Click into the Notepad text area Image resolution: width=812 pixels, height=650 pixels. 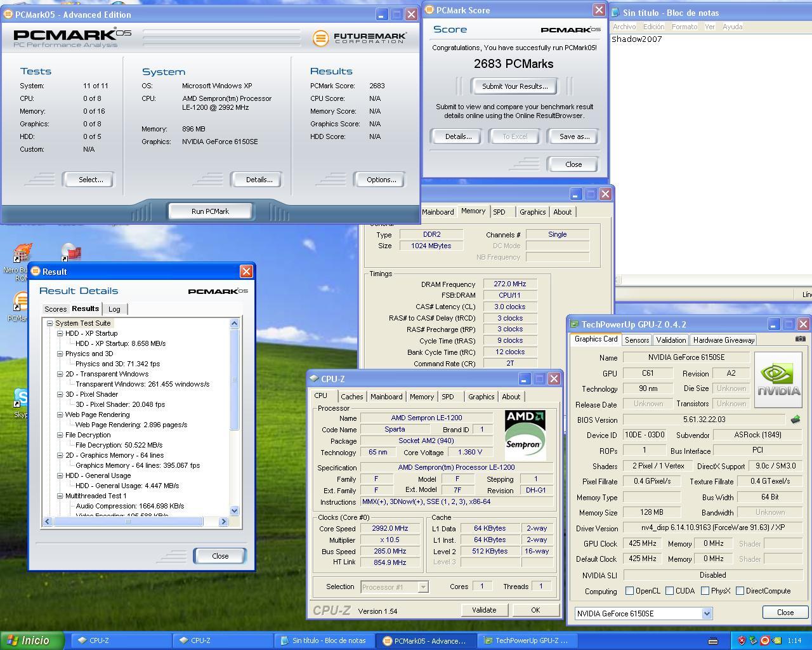(710, 152)
